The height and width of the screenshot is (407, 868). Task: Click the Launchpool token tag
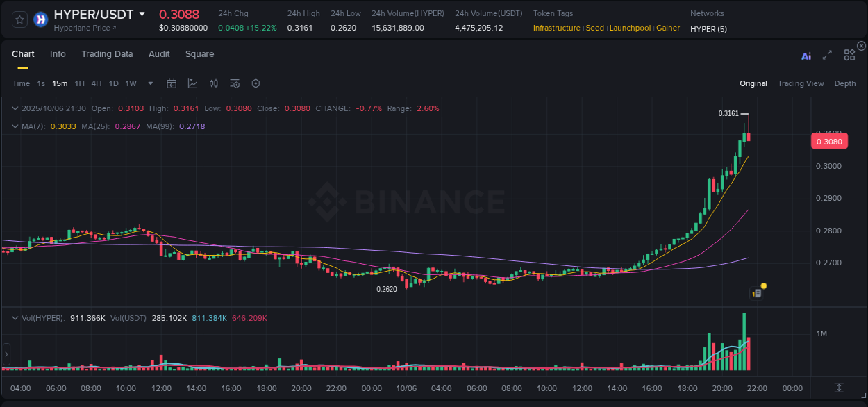(x=630, y=28)
